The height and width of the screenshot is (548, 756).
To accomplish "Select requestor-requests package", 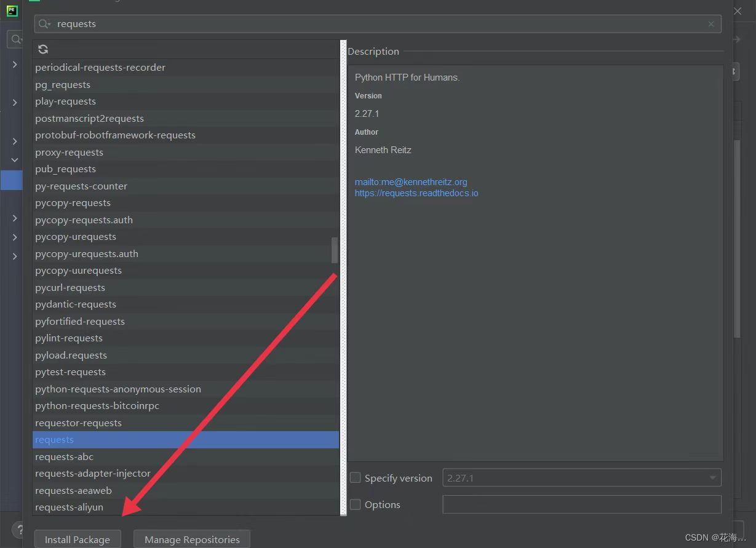I will [186, 423].
